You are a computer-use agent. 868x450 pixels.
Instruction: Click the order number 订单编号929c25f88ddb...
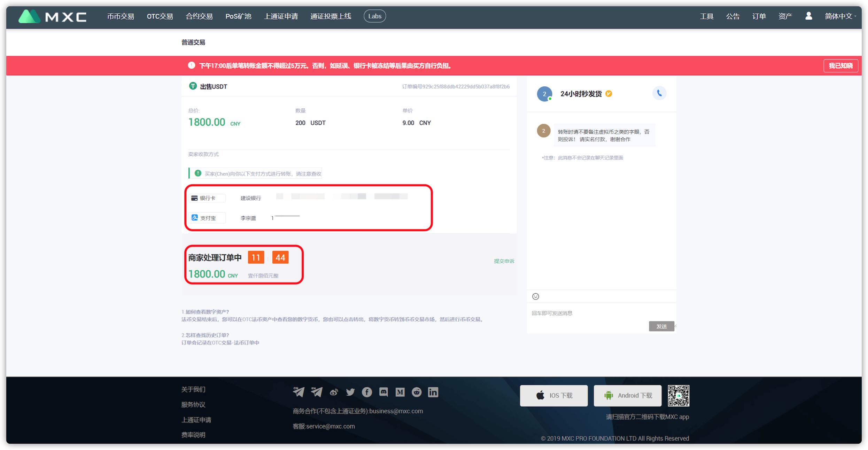pos(456,86)
